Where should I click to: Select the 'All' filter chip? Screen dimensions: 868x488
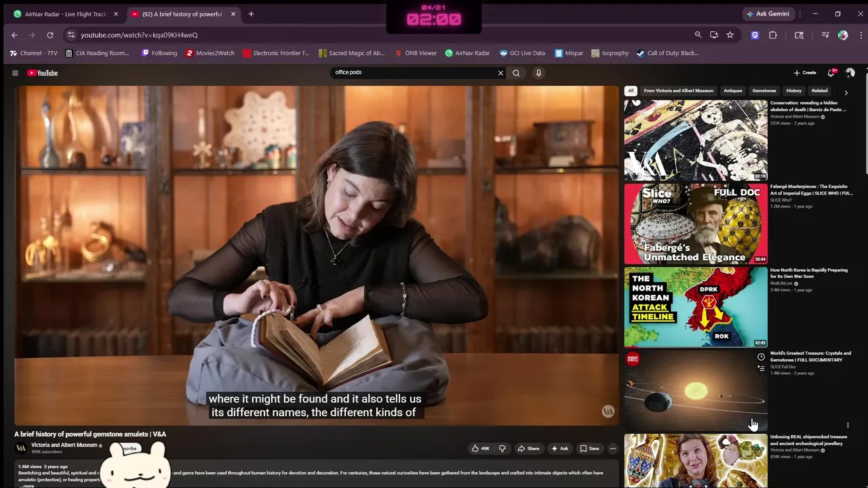(x=631, y=91)
